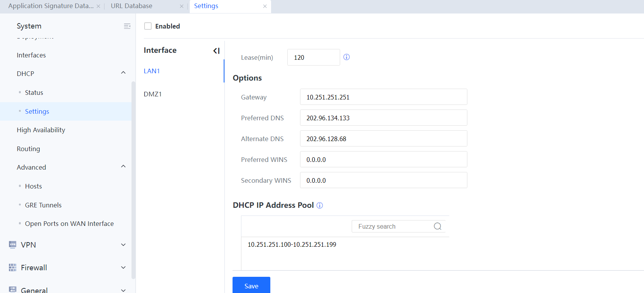Screen dimensions: 644x293
Task: Click the VPN sidebar icon
Action: click(x=13, y=245)
